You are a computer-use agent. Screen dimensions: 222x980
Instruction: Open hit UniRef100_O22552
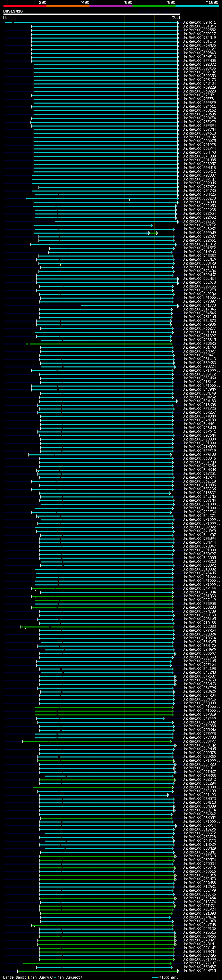coord(199,30)
